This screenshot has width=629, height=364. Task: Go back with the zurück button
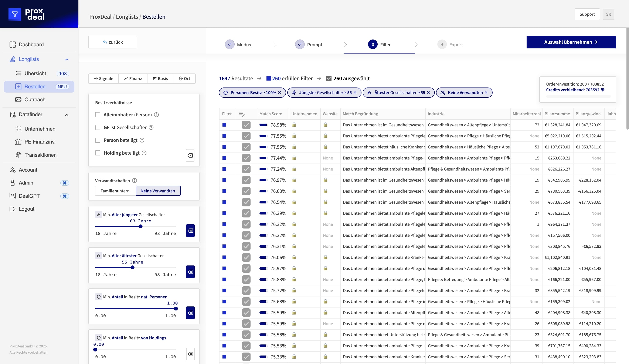coord(113,42)
